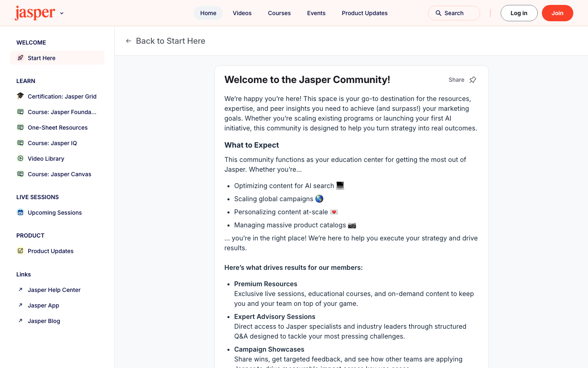Click the back arrow icon
The image size is (588, 368).
point(128,41)
